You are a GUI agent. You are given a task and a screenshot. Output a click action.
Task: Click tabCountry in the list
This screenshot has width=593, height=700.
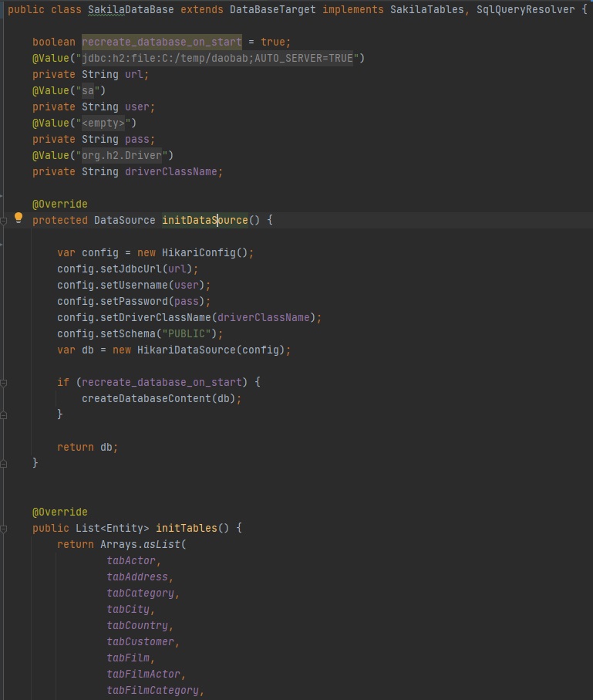tap(137, 625)
